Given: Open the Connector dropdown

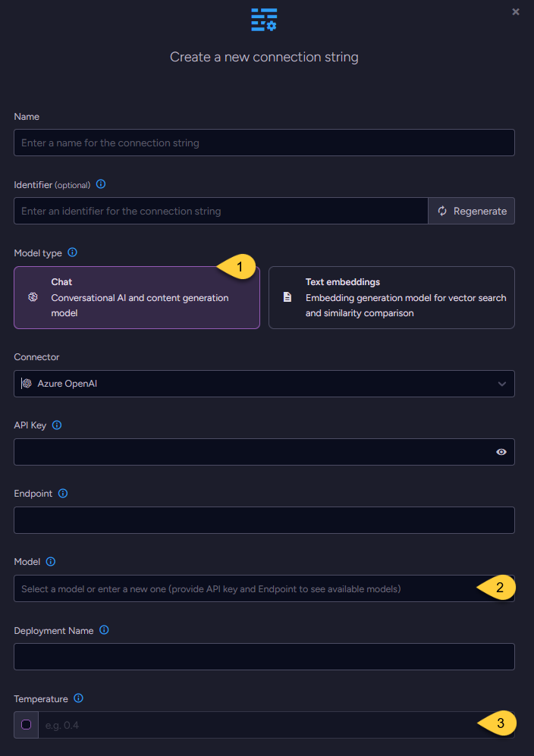Looking at the screenshot, I should 264,384.
